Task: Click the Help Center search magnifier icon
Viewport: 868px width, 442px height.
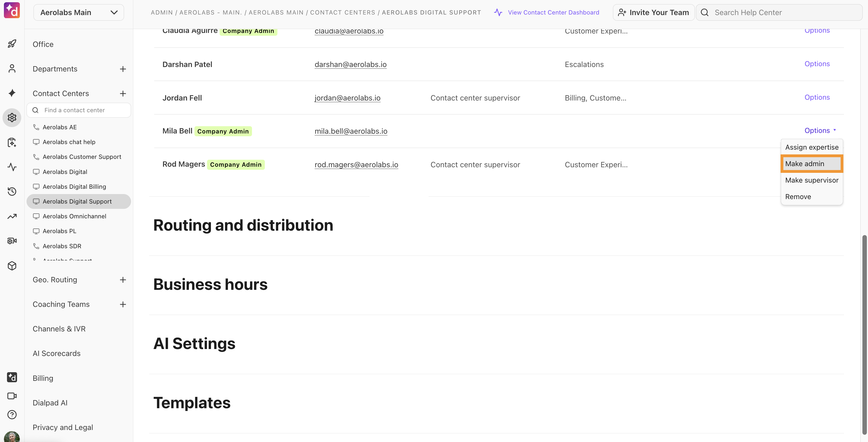Action: tap(705, 13)
